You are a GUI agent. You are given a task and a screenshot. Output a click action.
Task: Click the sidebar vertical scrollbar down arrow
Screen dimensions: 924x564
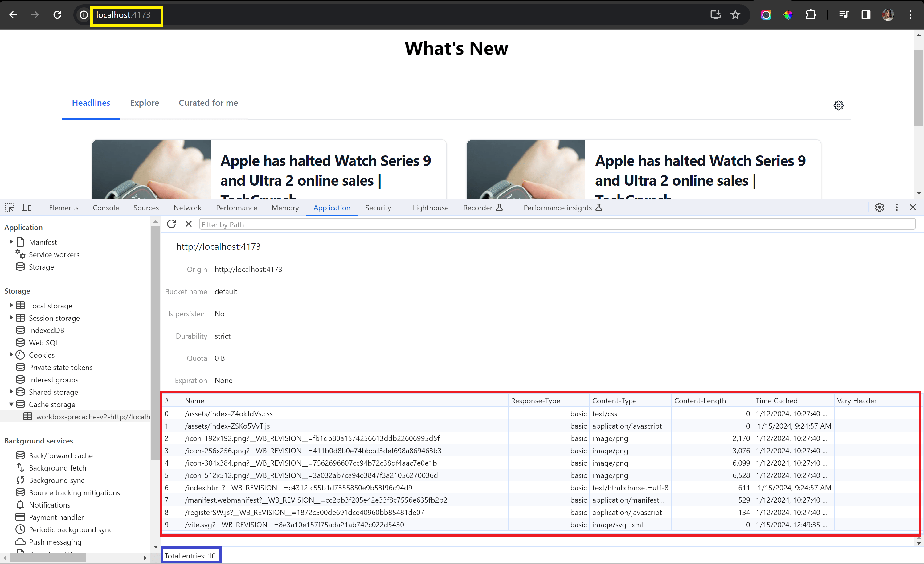click(155, 547)
